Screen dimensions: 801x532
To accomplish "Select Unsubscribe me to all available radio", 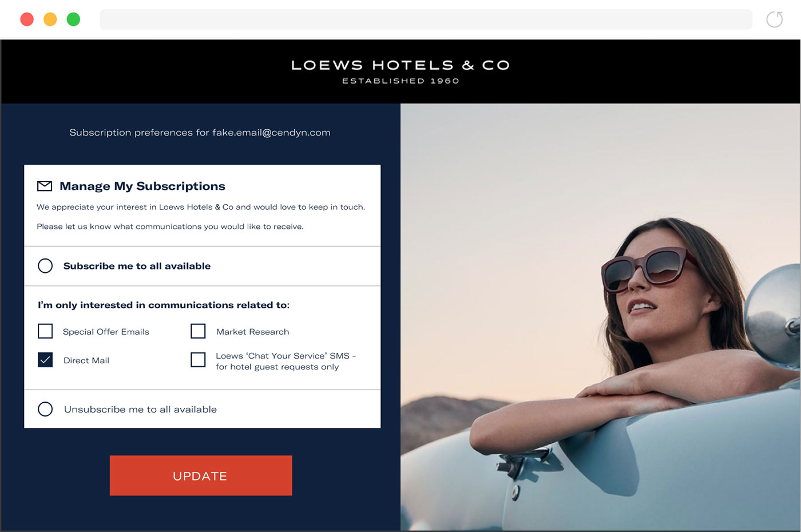I will (45, 409).
